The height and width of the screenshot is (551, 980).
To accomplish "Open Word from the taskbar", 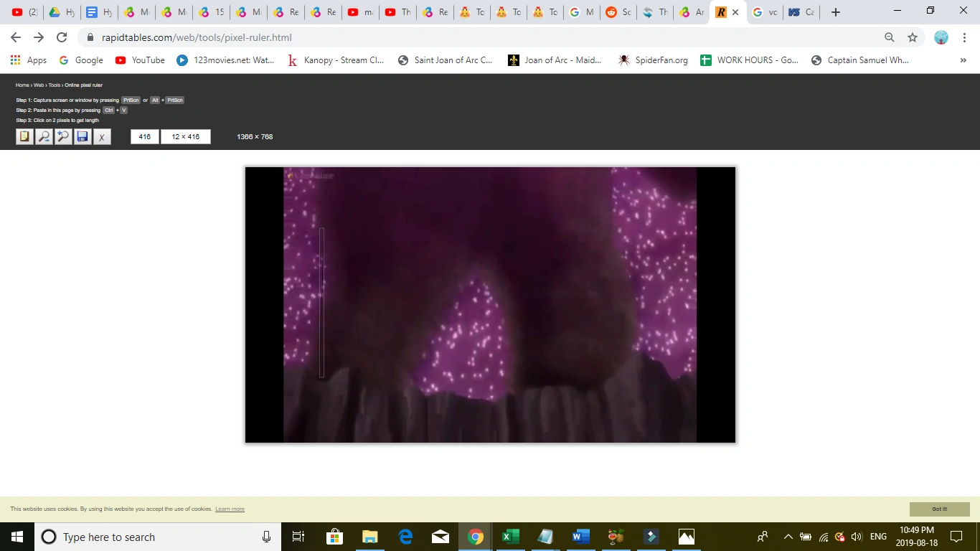I will point(580,537).
